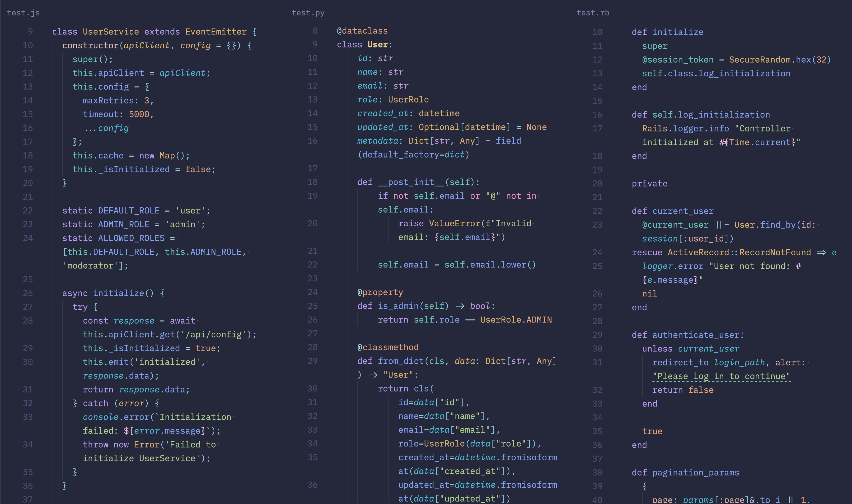Open the test.js file tab
Image resolution: width=852 pixels, height=504 pixels.
[x=23, y=13]
